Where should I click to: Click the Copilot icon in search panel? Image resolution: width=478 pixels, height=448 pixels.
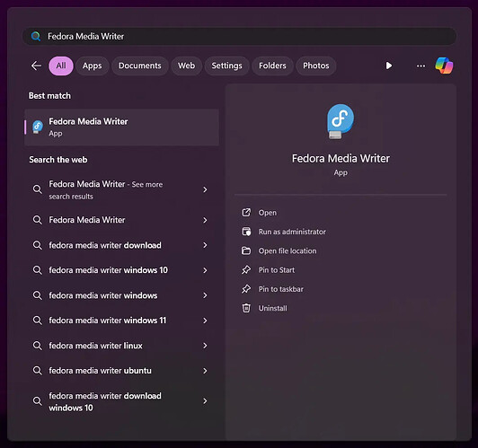[x=444, y=66]
